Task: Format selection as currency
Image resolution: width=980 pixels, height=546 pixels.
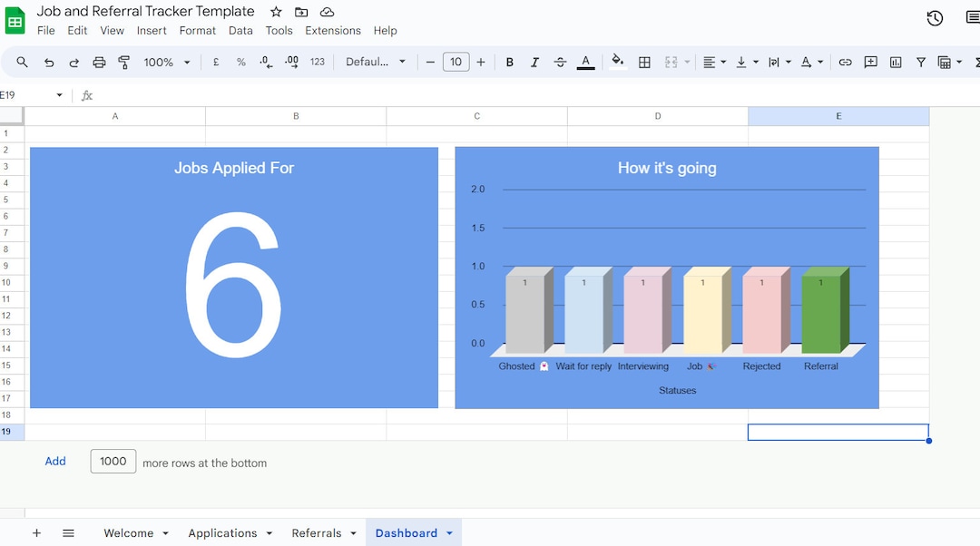Action: 215,63
